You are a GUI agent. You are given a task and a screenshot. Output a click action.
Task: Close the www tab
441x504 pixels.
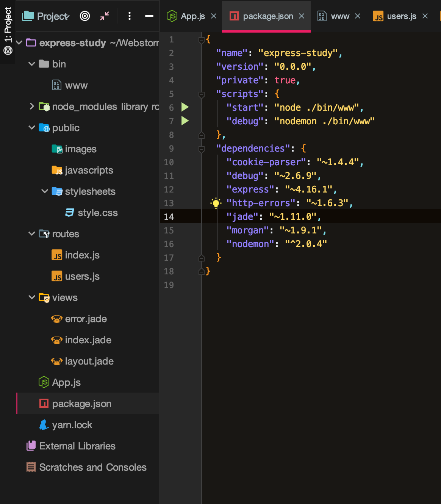pyautogui.click(x=358, y=16)
